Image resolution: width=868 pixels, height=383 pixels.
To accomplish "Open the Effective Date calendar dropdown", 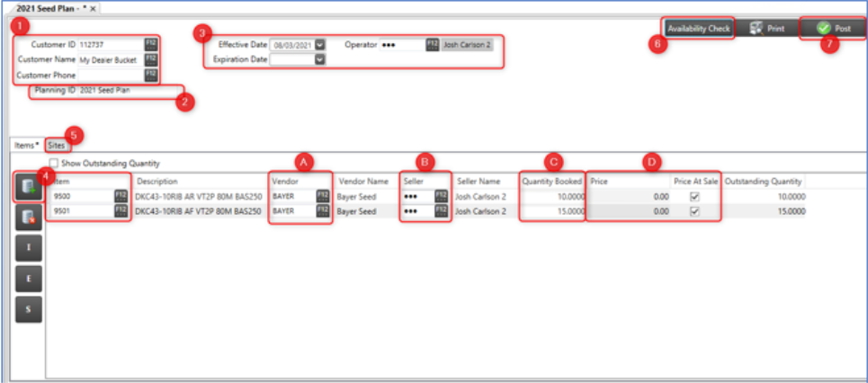I will coord(320,44).
